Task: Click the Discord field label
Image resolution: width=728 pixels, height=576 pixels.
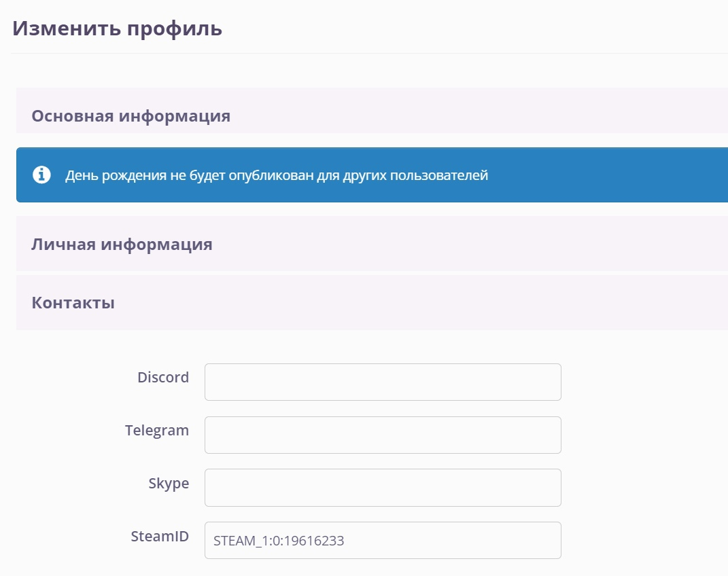Action: 163,378
